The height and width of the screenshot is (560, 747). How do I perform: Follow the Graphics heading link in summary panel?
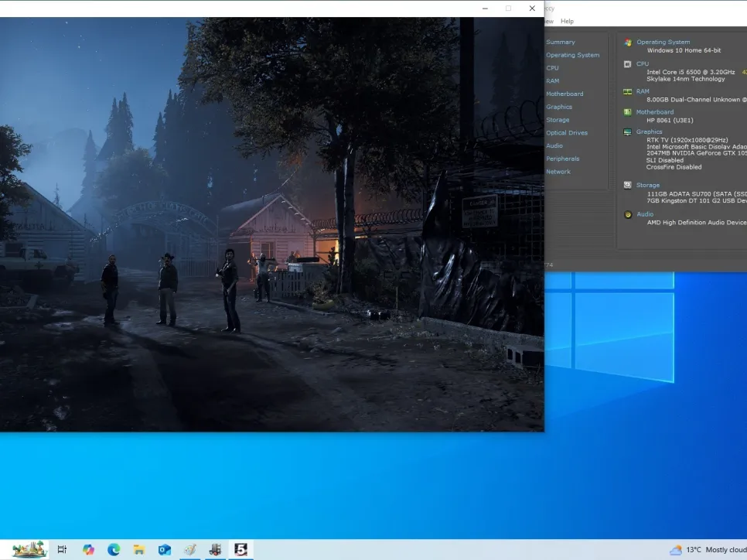tap(649, 131)
